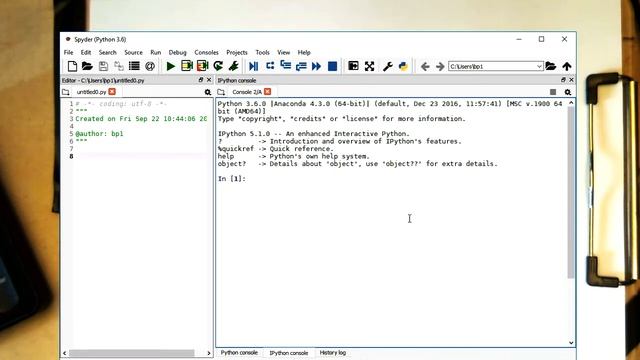Open the View menu
This screenshot has height=360, width=640.
pos(283,52)
